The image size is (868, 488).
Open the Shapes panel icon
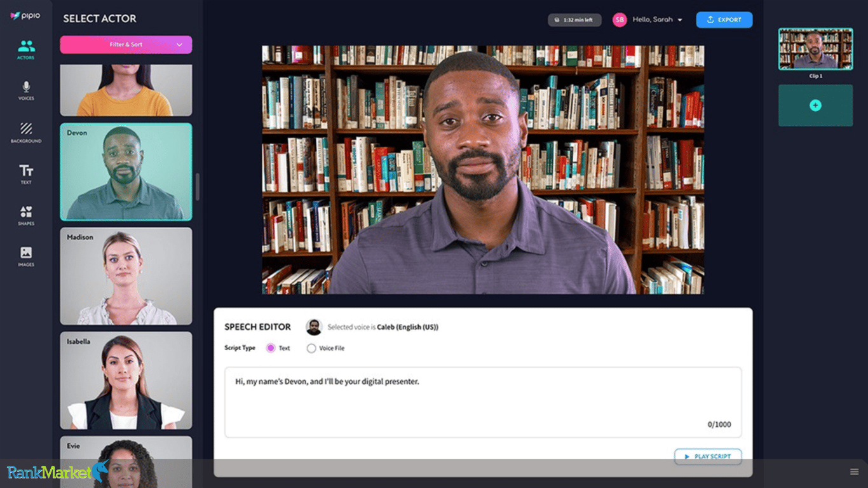26,212
